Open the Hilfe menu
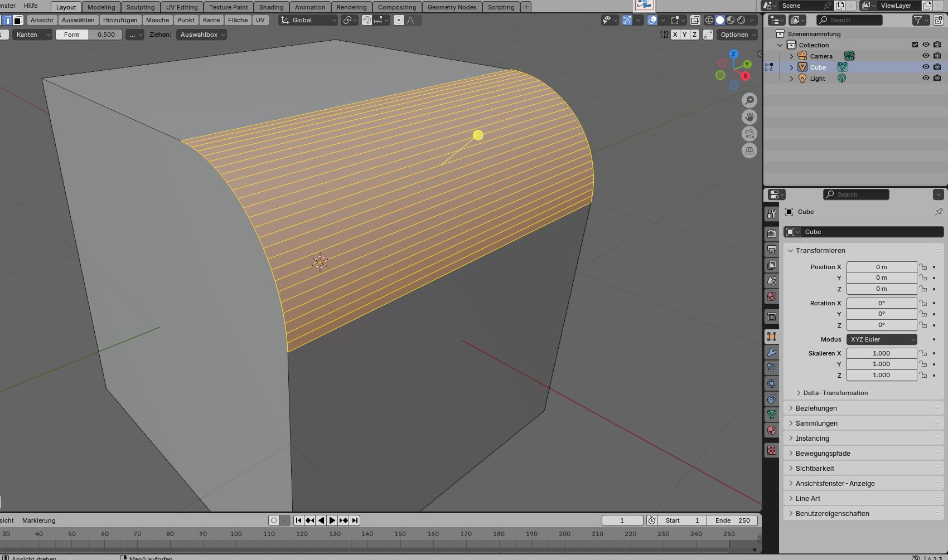Screen dimensions: 948x560 coord(31,6)
